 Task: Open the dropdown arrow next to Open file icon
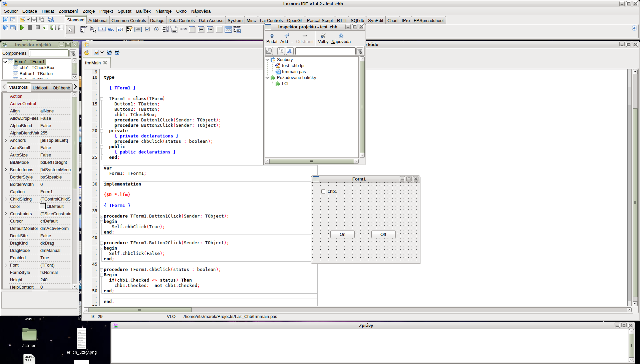[x=28, y=19]
